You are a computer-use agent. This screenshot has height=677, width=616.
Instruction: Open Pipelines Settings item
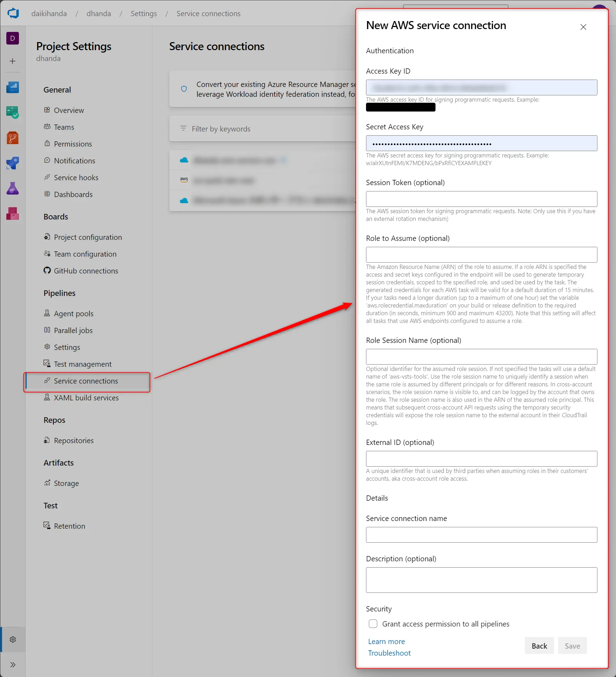(67, 347)
